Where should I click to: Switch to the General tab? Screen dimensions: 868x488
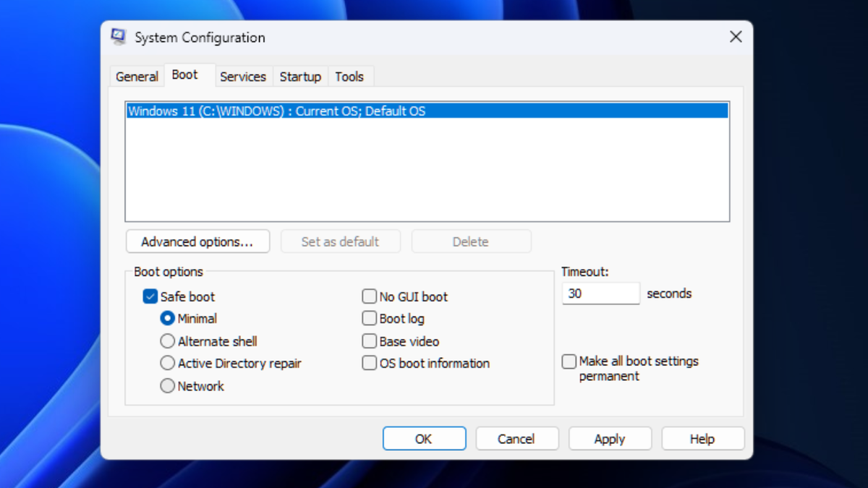coord(137,77)
